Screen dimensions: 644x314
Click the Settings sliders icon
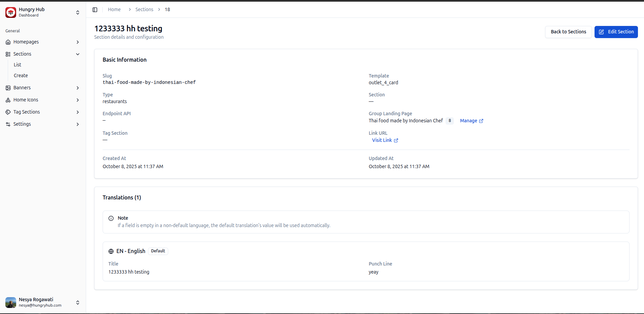pyautogui.click(x=8, y=124)
